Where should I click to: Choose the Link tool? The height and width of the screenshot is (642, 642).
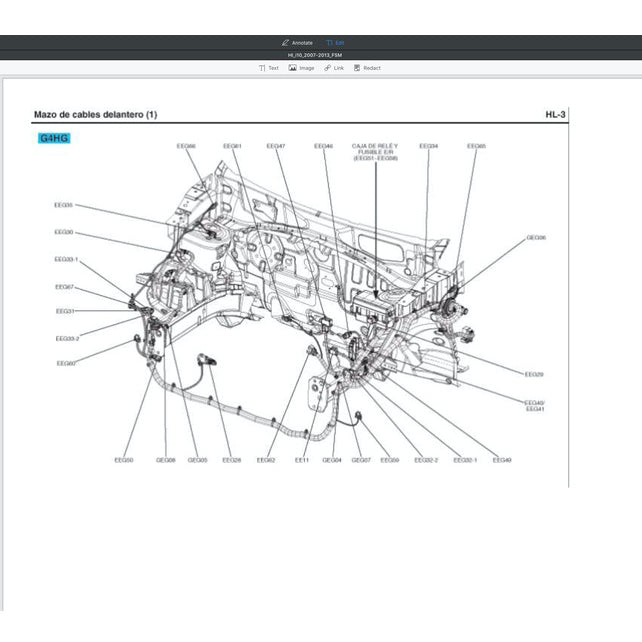tap(334, 68)
